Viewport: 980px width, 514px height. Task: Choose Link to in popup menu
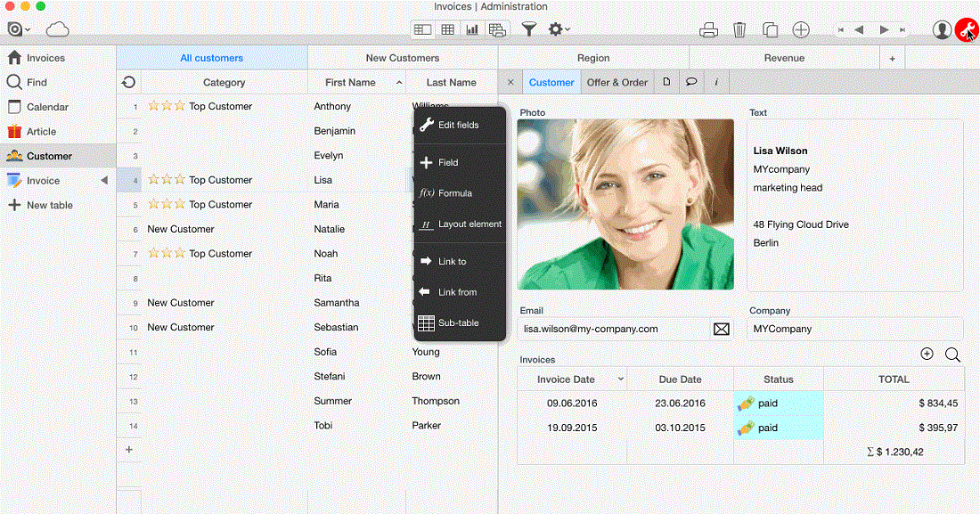tap(460, 261)
